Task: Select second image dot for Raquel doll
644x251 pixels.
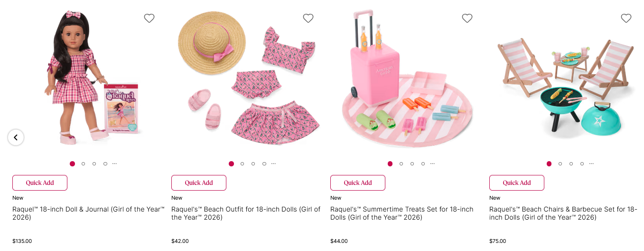Action: [x=84, y=164]
